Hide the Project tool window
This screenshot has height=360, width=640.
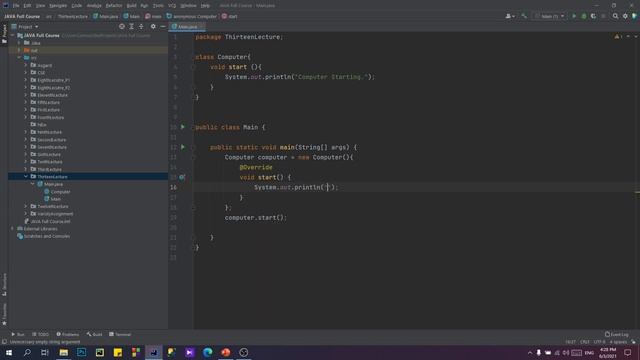click(162, 27)
